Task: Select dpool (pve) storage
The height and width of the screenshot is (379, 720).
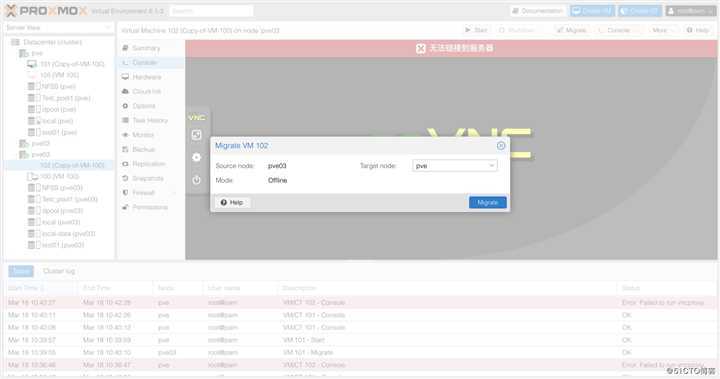Action: click(59, 109)
